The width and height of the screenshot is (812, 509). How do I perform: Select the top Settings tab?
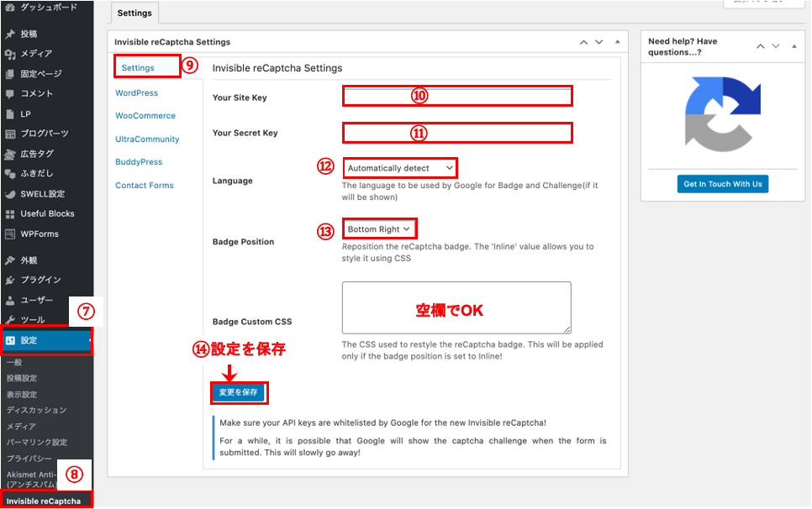click(134, 13)
